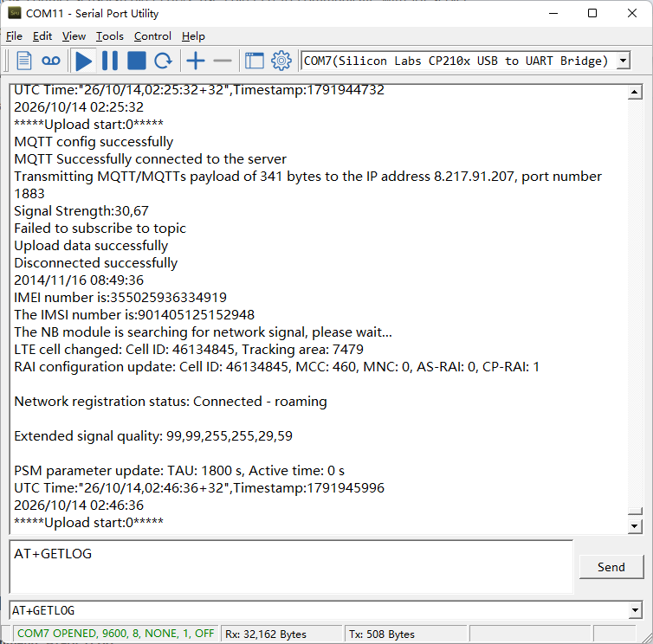Click 'LTE cell changed' log line
The width and height of the screenshot is (653, 644).
point(189,350)
